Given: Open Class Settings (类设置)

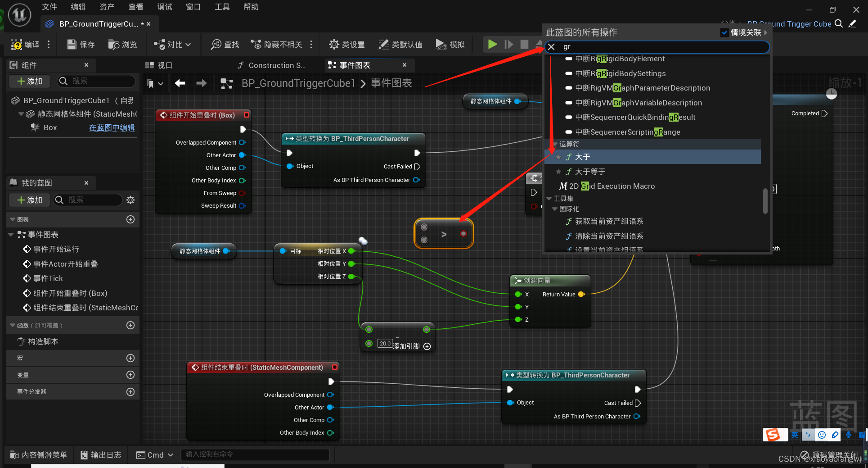Looking at the screenshot, I should (x=347, y=44).
